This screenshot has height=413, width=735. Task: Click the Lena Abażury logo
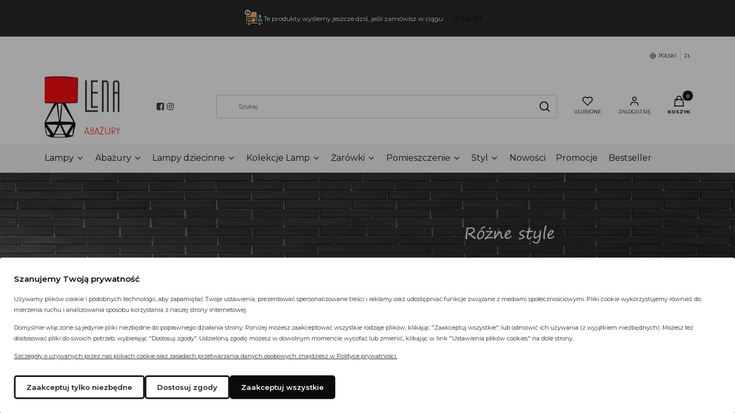[x=82, y=107]
